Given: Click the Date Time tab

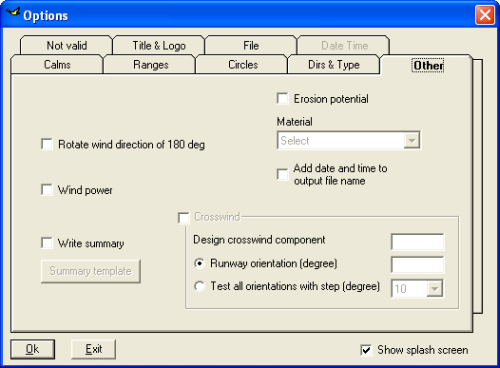Looking at the screenshot, I should pyautogui.click(x=344, y=45).
